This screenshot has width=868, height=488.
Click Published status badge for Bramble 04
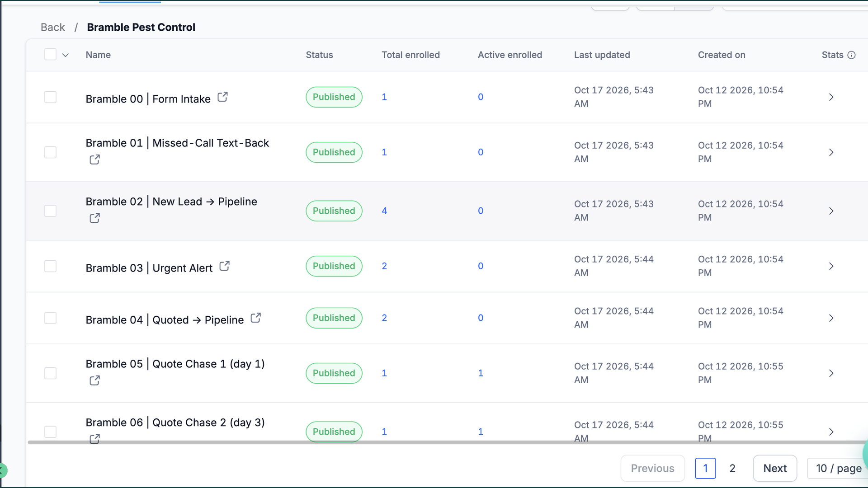(334, 318)
